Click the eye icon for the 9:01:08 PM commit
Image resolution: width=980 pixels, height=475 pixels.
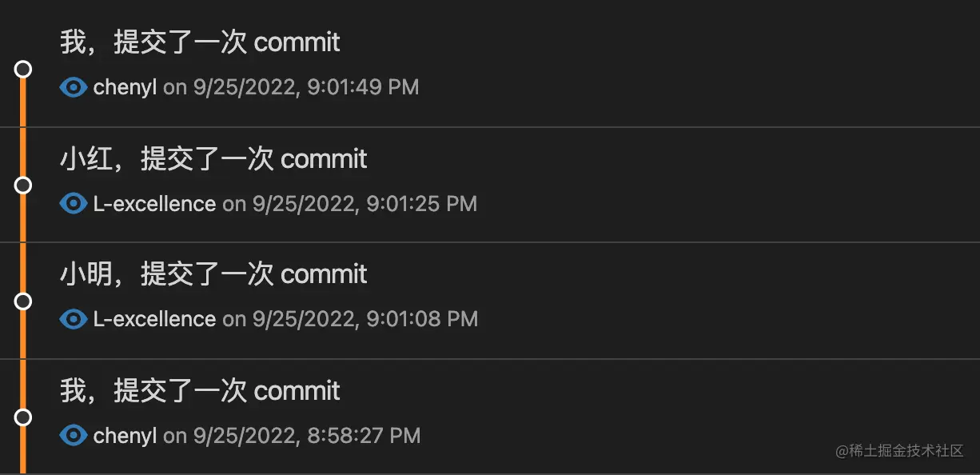pyautogui.click(x=74, y=319)
